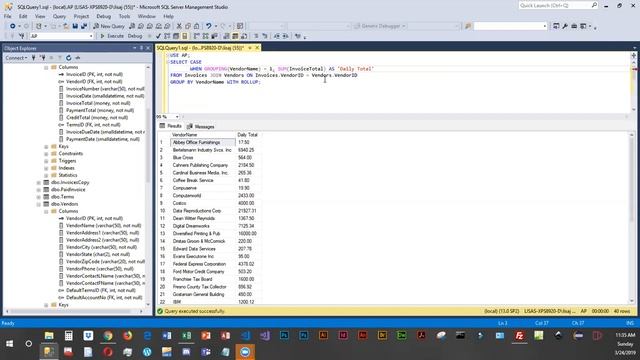Click the Object Explorer refresh icon
This screenshot has height=360, width=640.
coord(69,58)
